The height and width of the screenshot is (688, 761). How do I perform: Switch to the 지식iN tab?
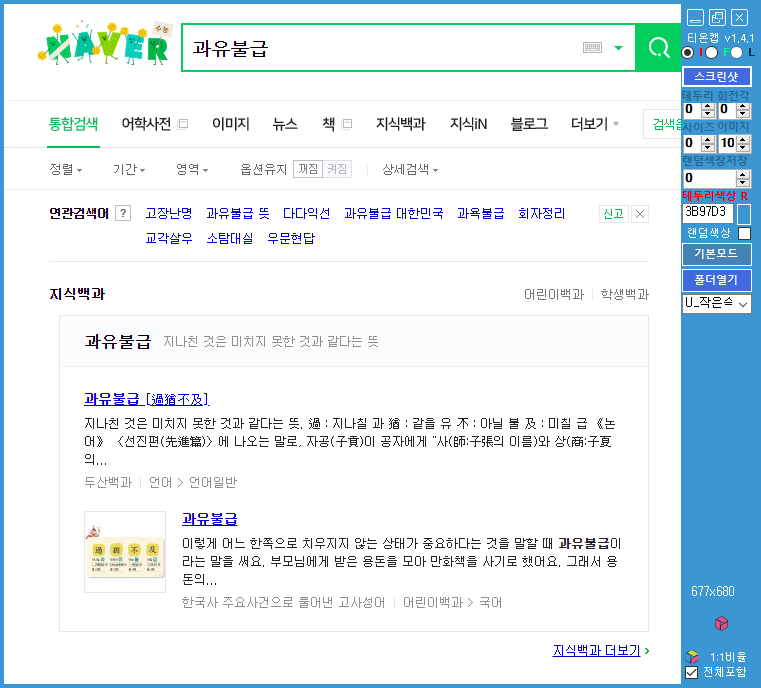point(468,124)
